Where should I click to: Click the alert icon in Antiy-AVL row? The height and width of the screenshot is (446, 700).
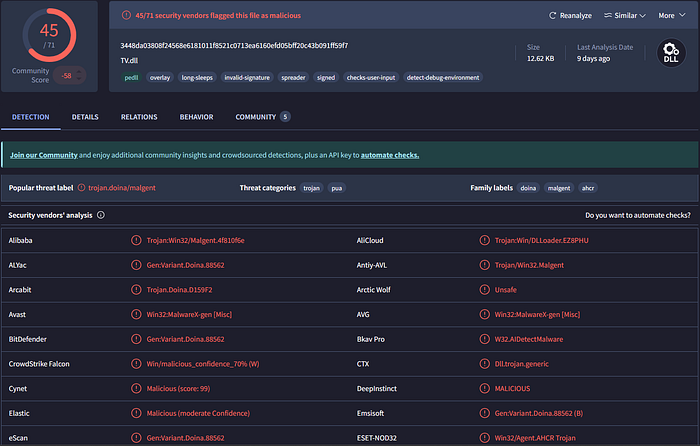coord(484,265)
